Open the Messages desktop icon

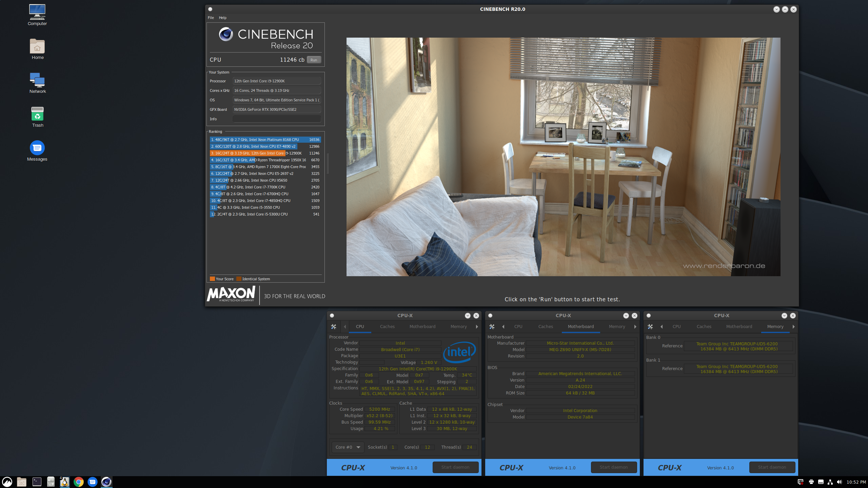tap(37, 151)
